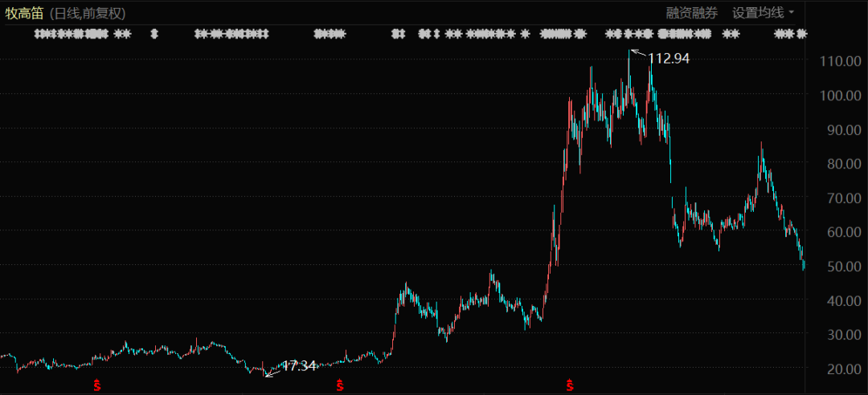Click the 110.00 price axis label
Image resolution: width=868 pixels, height=395 pixels.
pyautogui.click(x=841, y=61)
